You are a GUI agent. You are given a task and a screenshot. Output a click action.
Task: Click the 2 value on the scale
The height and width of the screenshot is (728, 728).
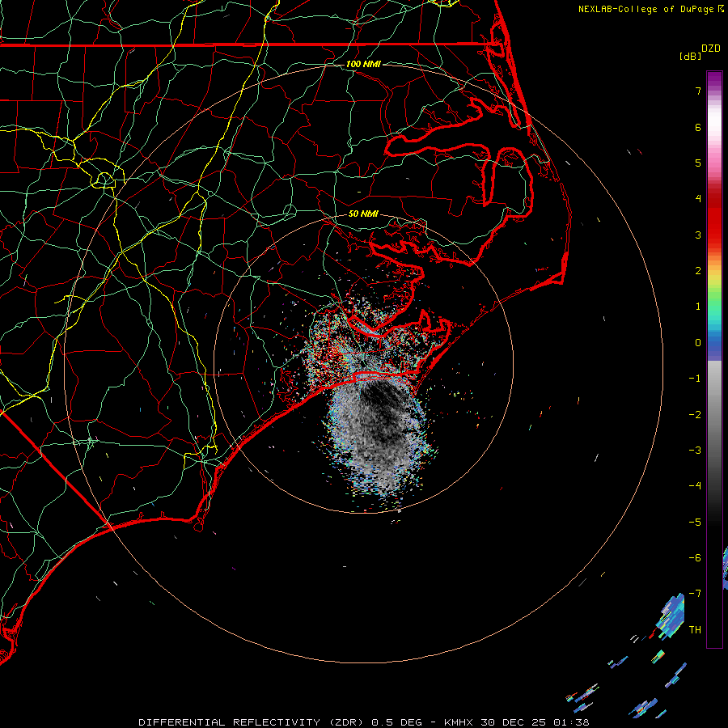(698, 271)
